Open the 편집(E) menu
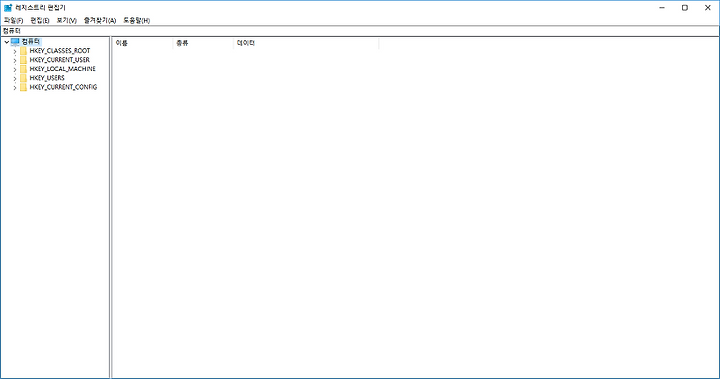This screenshot has width=720, height=379. point(39,21)
